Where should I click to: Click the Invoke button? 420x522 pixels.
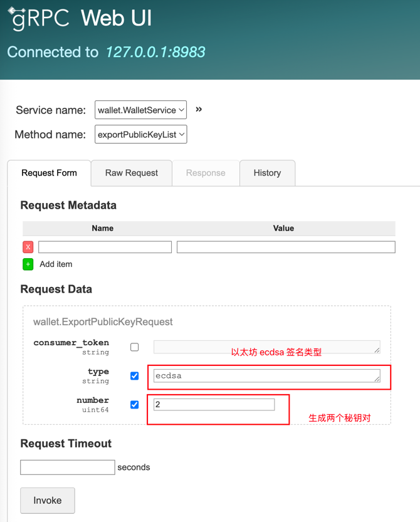(48, 500)
